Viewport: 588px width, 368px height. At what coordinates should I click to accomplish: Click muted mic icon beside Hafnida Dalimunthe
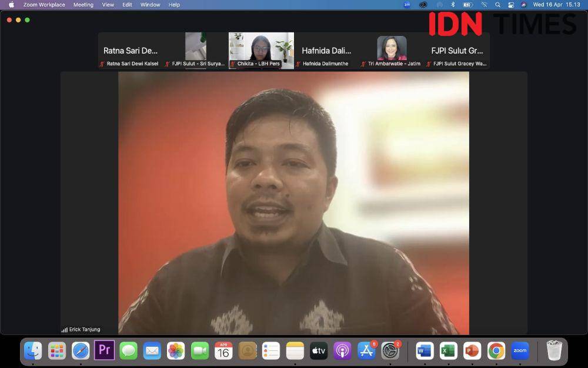[298, 64]
